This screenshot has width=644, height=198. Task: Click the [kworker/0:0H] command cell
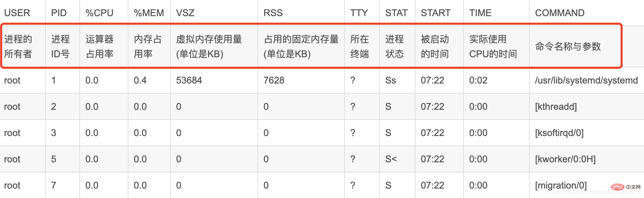[x=565, y=159]
